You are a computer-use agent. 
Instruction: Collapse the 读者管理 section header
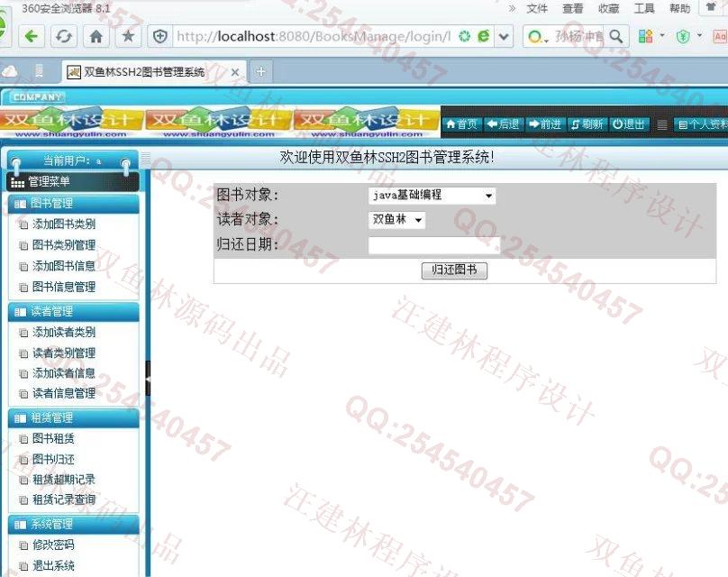[74, 312]
